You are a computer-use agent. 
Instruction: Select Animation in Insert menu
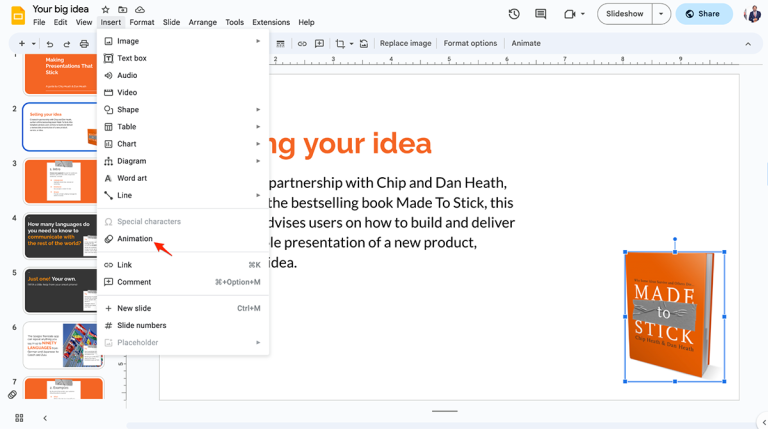[183, 238]
